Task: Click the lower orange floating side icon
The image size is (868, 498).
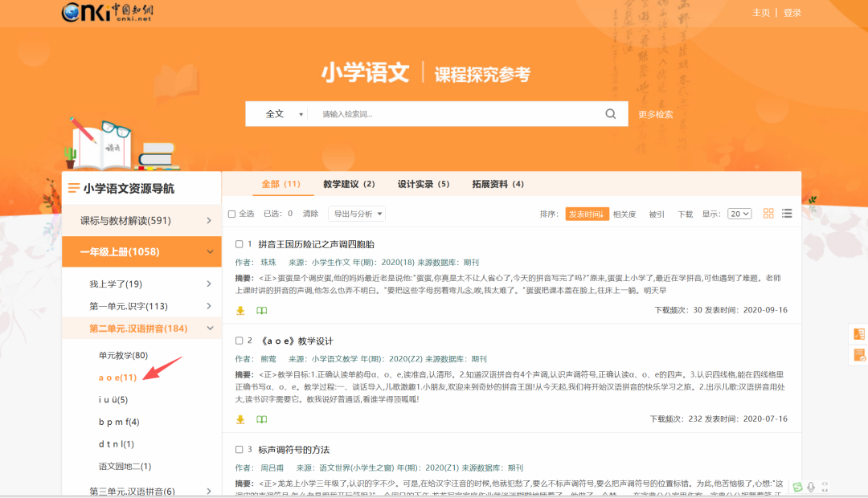Action: [x=858, y=355]
